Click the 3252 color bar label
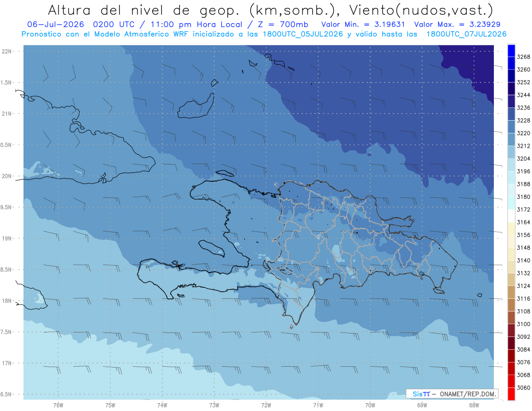Viewport: 532px width, 411px height. click(524, 82)
